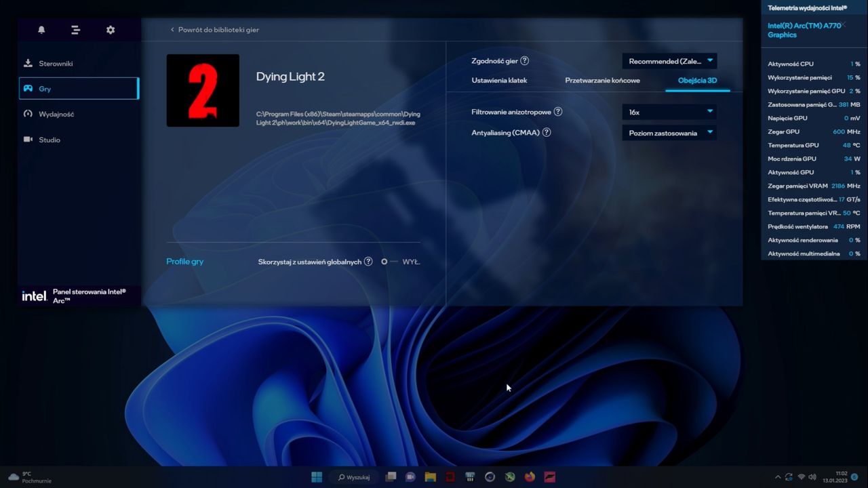The width and height of the screenshot is (868, 488).
Task: Click the Studio camera icon
Action: [28, 140]
